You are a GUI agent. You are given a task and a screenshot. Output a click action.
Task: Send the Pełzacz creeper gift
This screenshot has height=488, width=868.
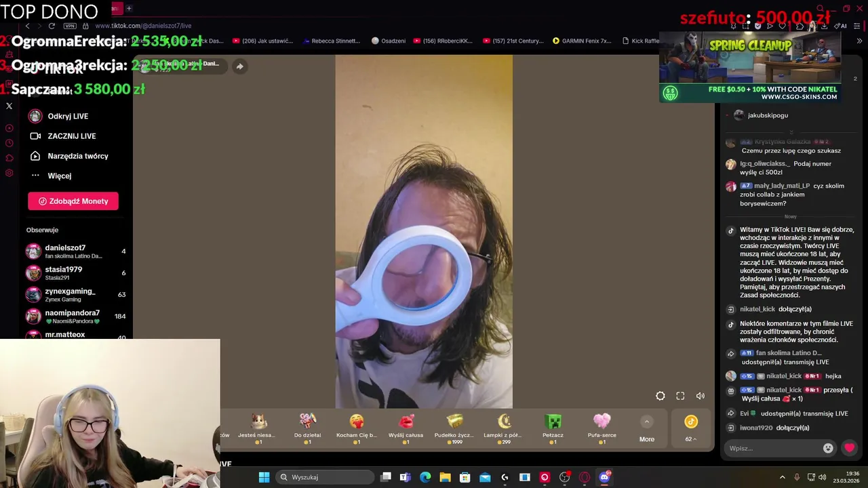click(553, 428)
